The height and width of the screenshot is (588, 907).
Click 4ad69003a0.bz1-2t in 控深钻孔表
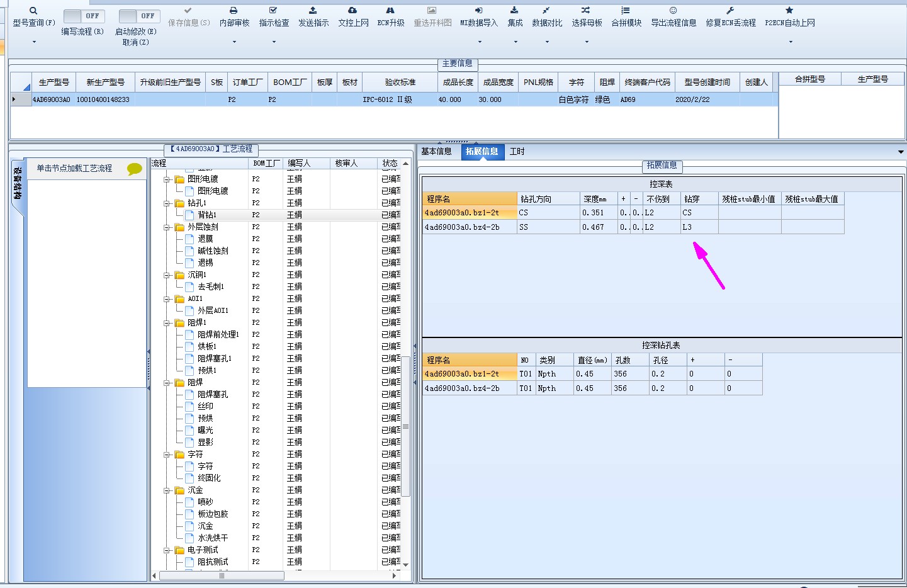(x=470, y=374)
